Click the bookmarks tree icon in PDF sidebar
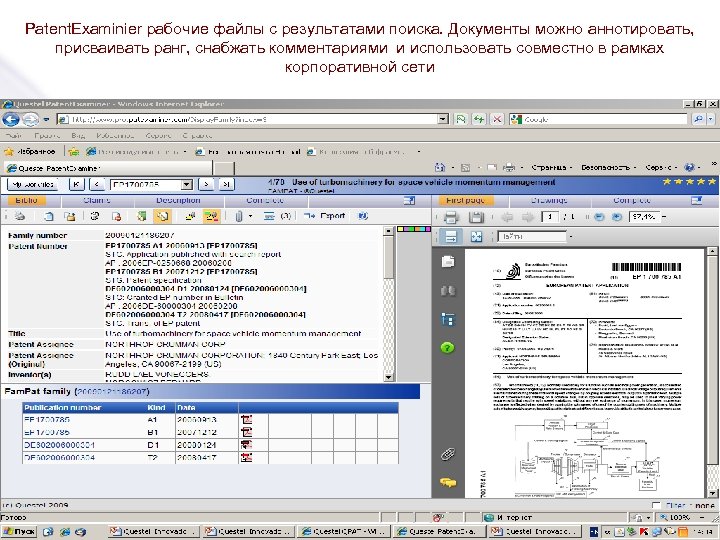Image resolution: width=720 pixels, height=540 pixels. (448, 319)
